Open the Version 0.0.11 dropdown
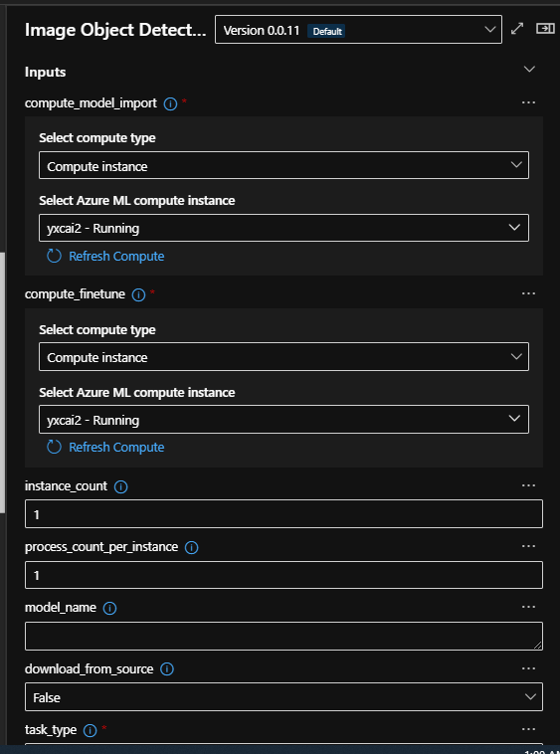The image size is (560, 754). [x=358, y=30]
